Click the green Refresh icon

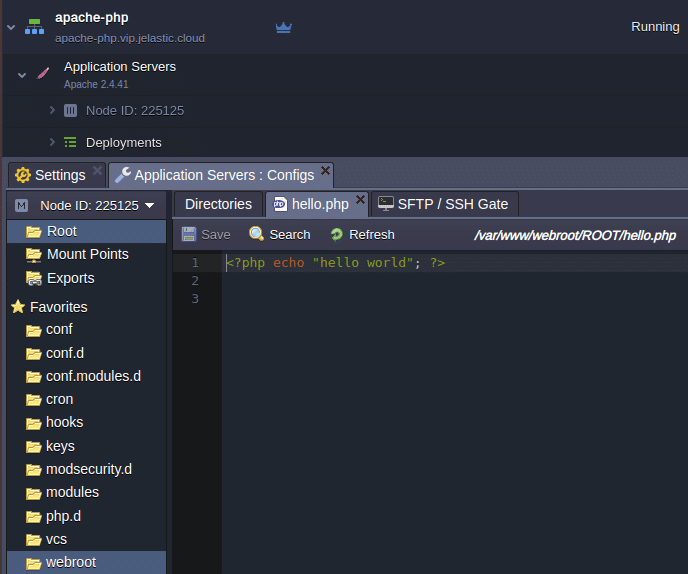point(337,234)
